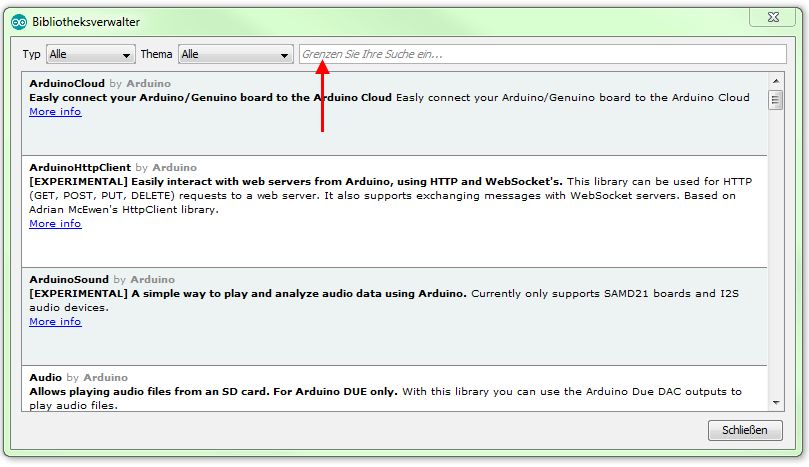Open More info link under ArduinoHttpClient

55,224
